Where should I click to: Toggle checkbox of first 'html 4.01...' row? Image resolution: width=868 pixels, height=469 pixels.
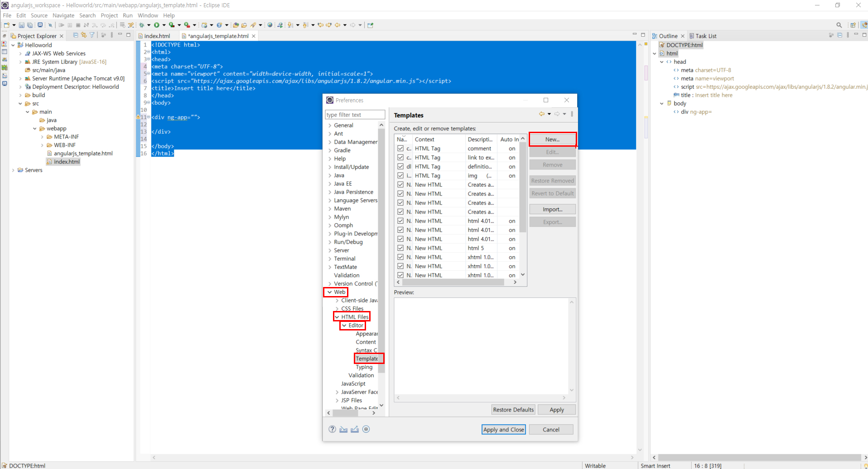click(x=400, y=221)
